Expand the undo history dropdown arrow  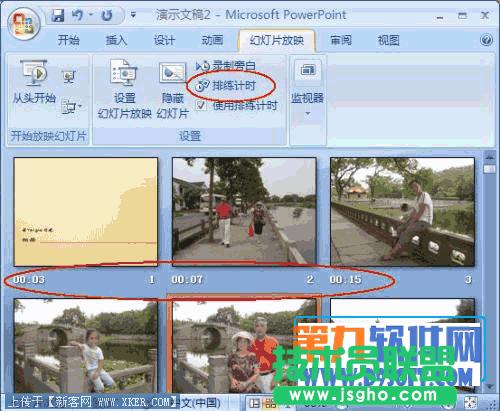click(x=91, y=15)
